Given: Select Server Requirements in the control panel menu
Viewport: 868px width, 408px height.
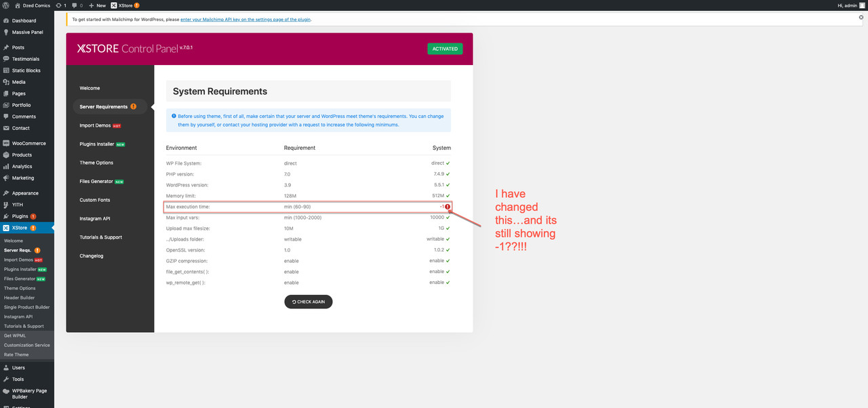Looking at the screenshot, I should coord(111,106).
